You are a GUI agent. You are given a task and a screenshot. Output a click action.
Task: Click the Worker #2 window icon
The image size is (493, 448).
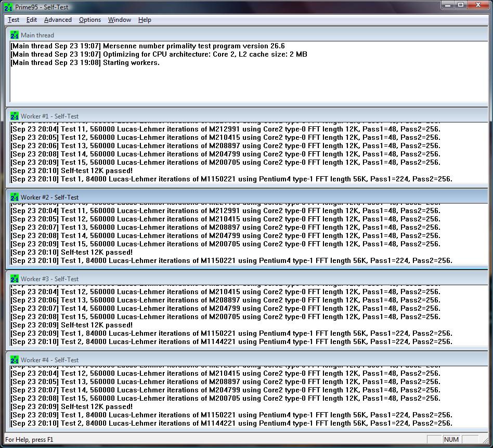point(15,197)
